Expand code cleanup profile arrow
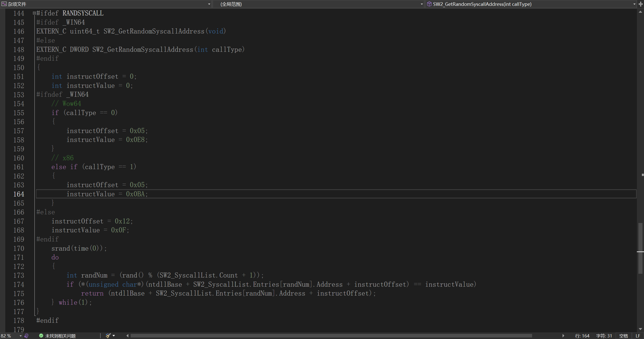 pyautogui.click(x=114, y=336)
